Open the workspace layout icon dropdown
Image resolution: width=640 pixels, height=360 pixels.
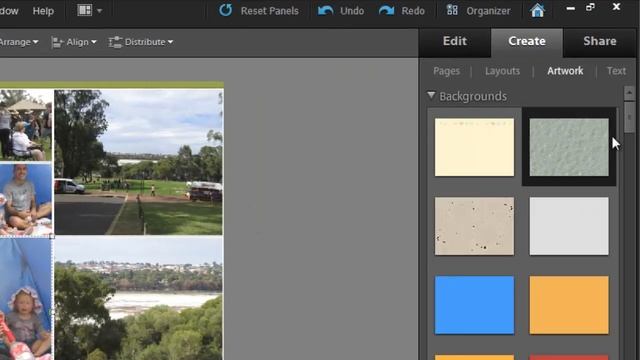[89, 10]
